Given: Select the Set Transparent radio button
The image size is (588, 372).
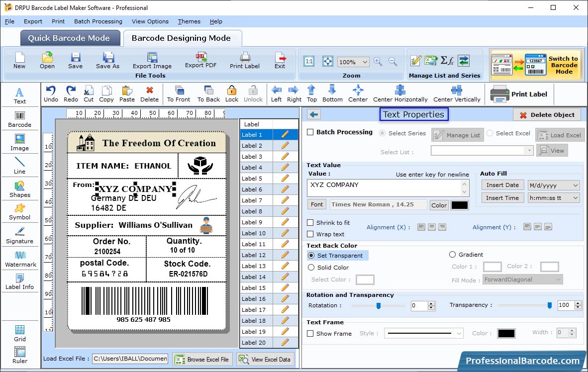Looking at the screenshot, I should (x=311, y=255).
